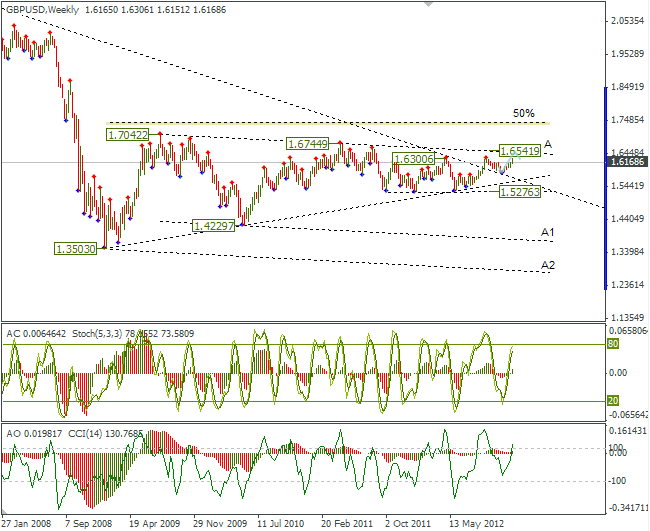Viewport: 650px width, 531px height.
Task: Click the 29 Nov 2009 date label
Action: 220,523
